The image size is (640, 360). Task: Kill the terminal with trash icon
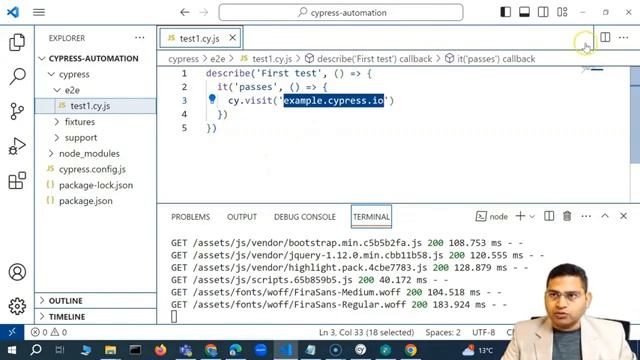pos(567,216)
